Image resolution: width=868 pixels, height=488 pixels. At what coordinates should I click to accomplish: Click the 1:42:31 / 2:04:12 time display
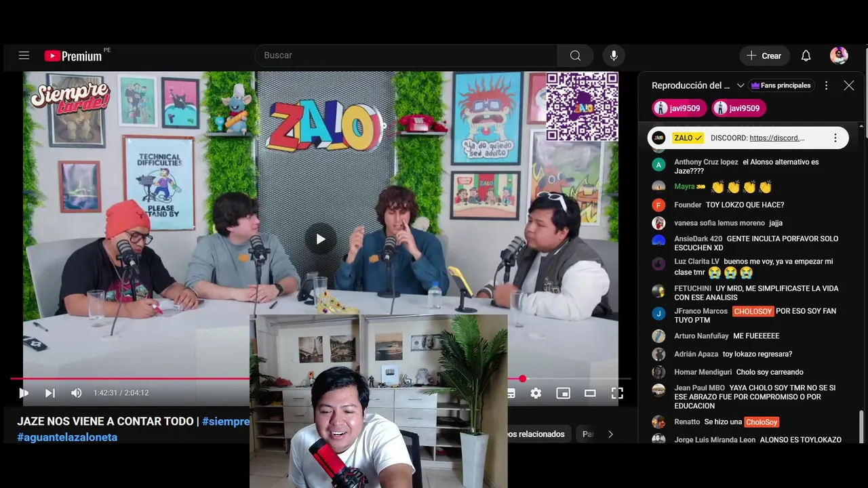pyautogui.click(x=121, y=392)
